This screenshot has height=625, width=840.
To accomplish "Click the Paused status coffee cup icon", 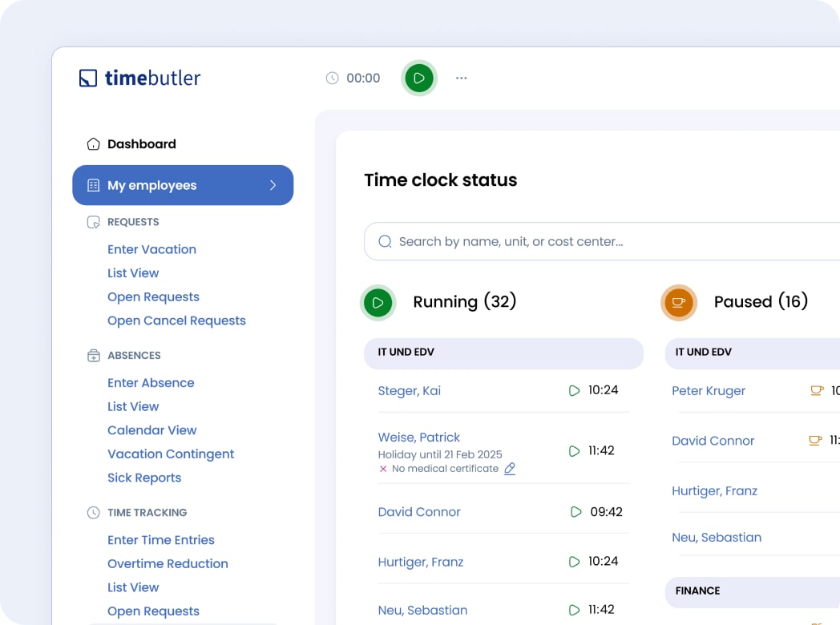I will pyautogui.click(x=678, y=303).
